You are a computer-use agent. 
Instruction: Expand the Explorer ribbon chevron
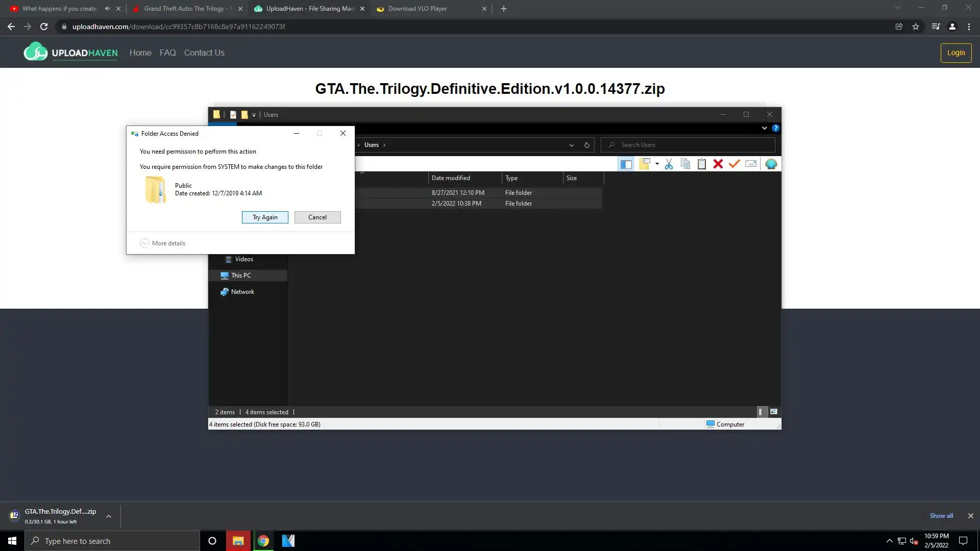click(764, 128)
